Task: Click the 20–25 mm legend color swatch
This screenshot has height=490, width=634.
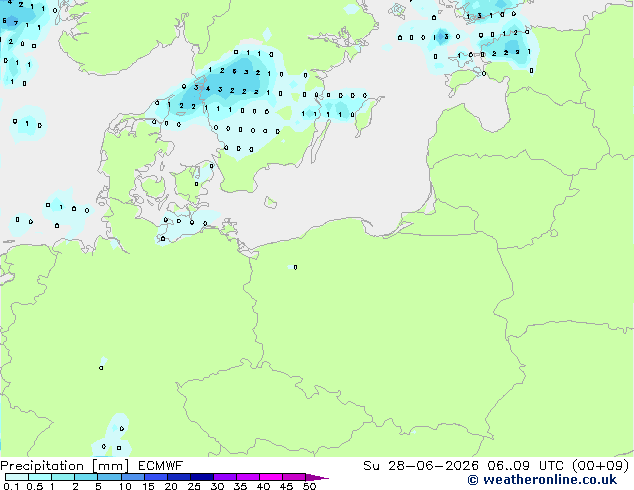Action: [x=179, y=477]
